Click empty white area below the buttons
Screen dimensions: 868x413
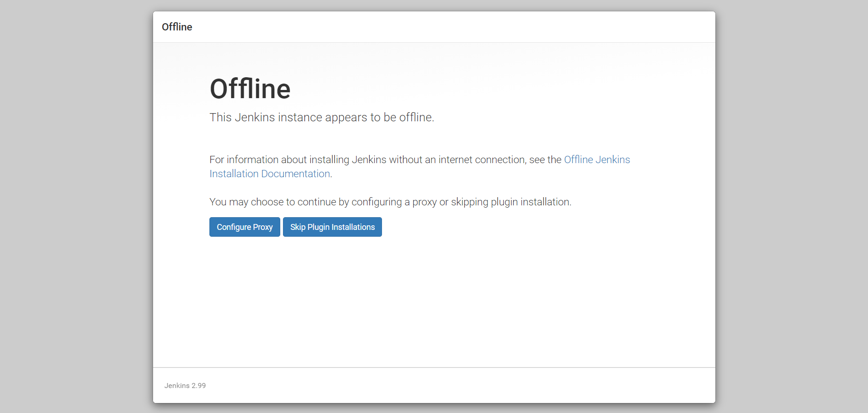(x=434, y=300)
